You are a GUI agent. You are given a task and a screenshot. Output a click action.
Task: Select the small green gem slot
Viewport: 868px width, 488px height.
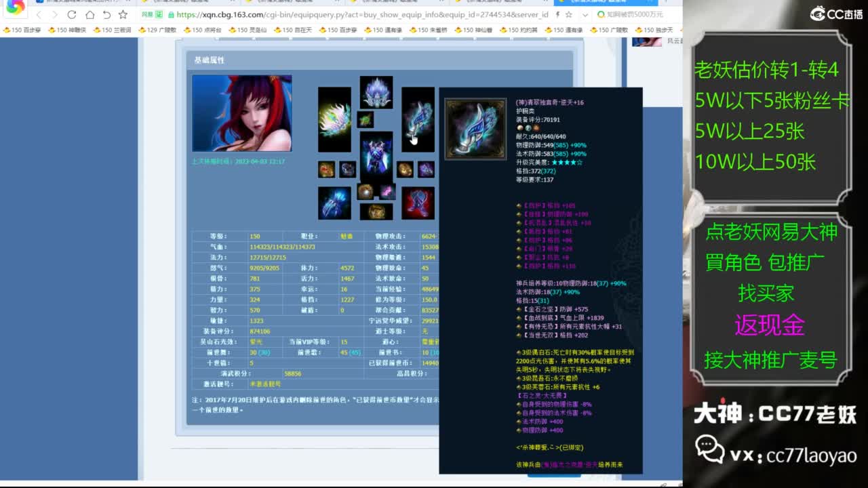366,120
